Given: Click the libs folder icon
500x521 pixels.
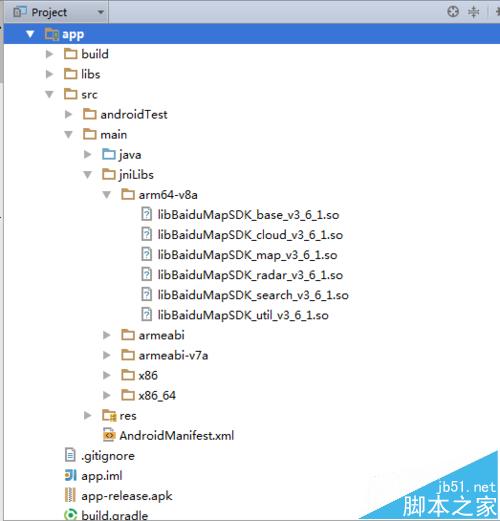Looking at the screenshot, I should pos(70,74).
